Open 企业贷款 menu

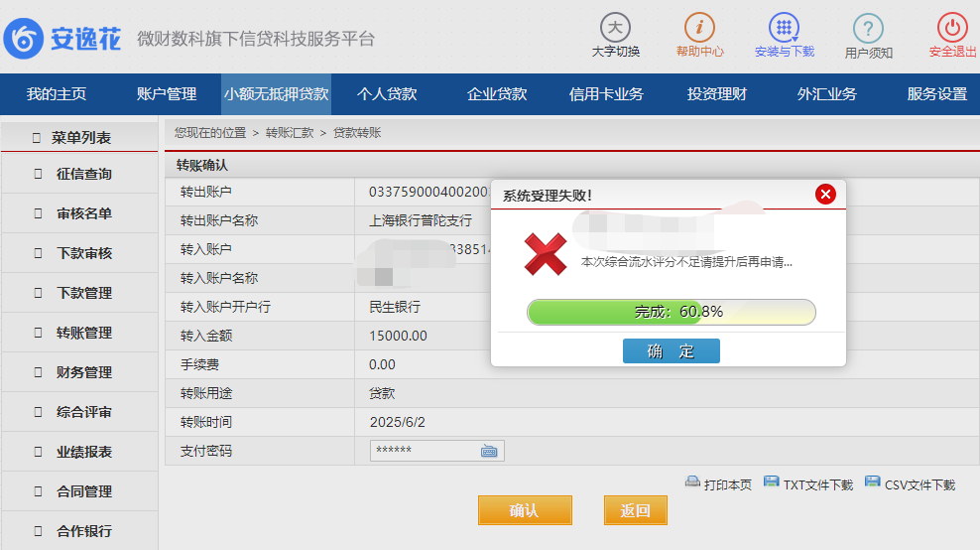[x=496, y=94]
